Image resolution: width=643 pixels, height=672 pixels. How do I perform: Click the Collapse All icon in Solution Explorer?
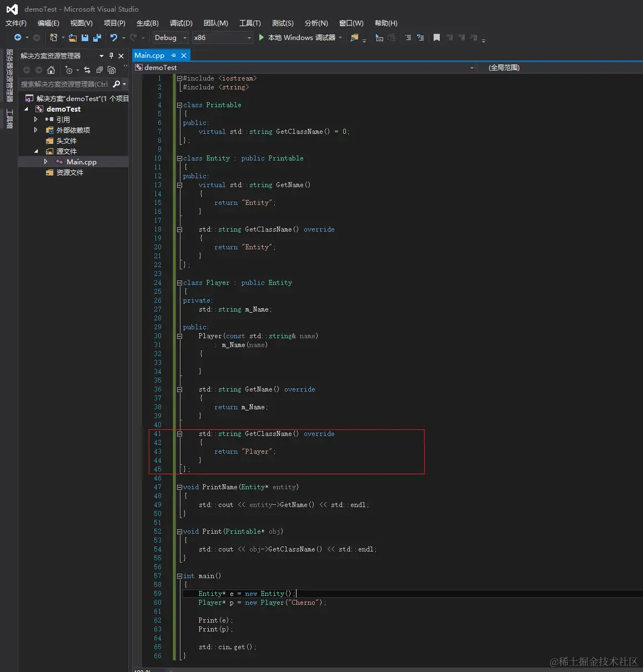pos(99,70)
